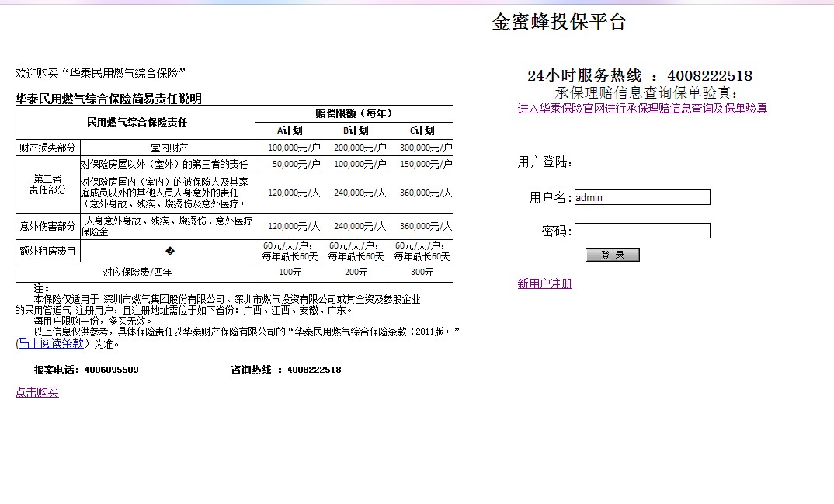
Task: Click the 100元 premium cell
Action: (x=289, y=273)
